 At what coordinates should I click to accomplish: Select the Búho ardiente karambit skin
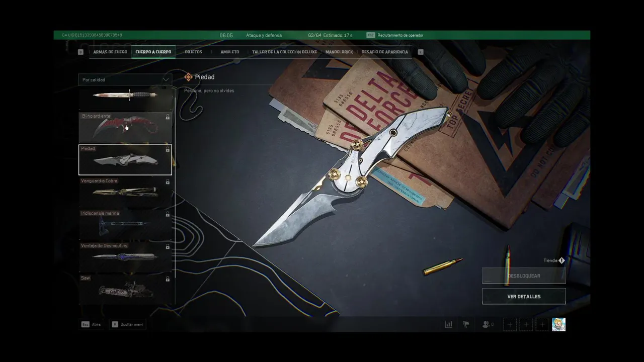(x=125, y=127)
